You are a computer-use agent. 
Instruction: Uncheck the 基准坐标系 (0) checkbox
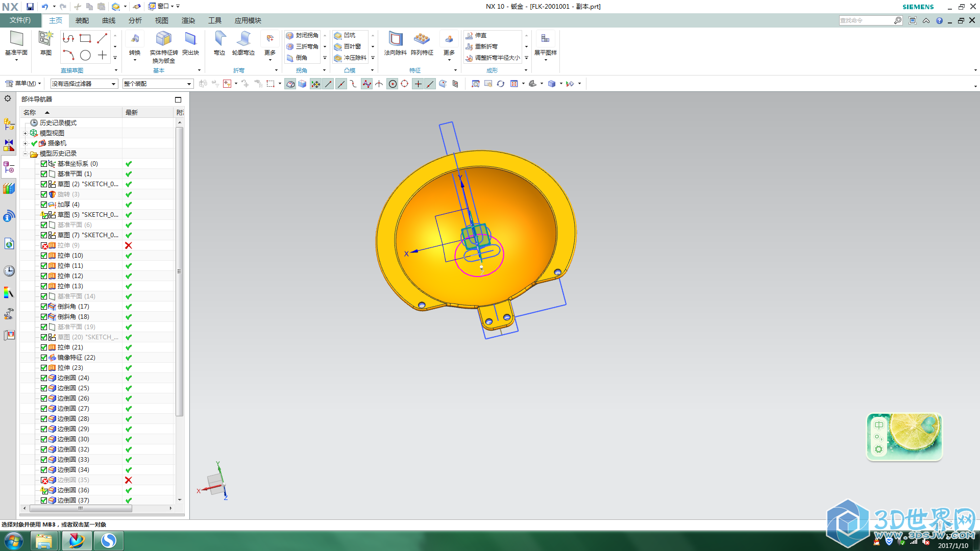click(x=44, y=164)
